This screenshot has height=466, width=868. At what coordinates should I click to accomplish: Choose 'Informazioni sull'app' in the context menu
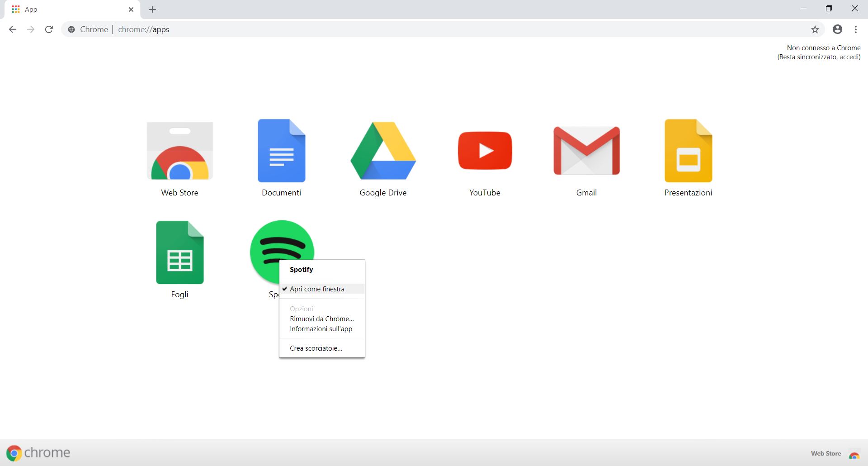click(x=321, y=329)
